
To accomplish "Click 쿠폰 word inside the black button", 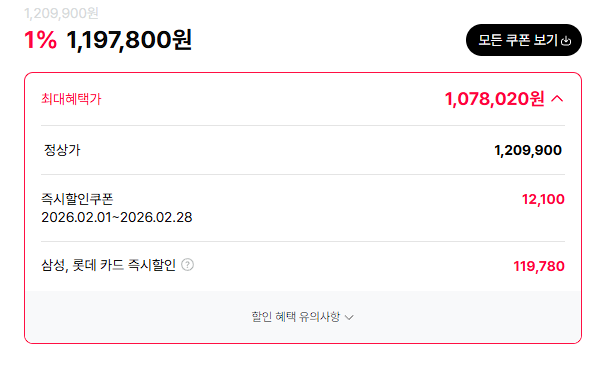I will click(518, 40).
